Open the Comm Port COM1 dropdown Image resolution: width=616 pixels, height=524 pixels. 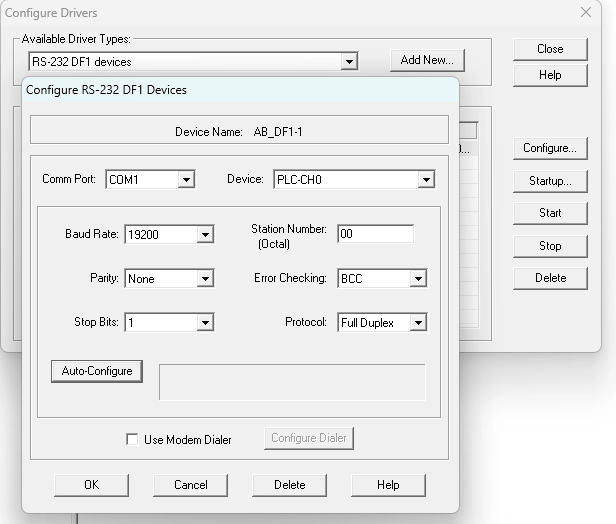pos(150,180)
